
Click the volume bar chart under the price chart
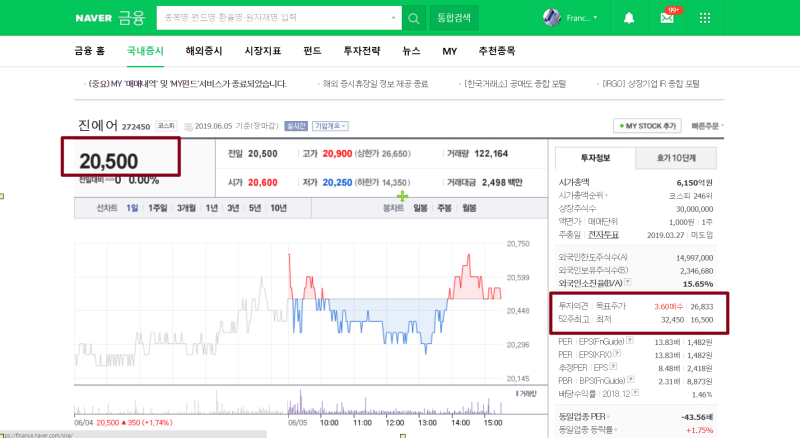coord(288,402)
